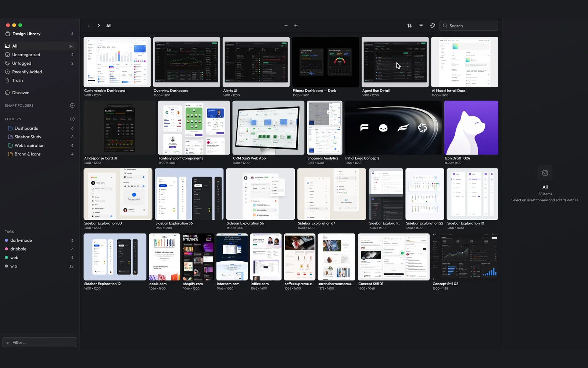Increase thumbnail size with plus icon

click(x=296, y=26)
